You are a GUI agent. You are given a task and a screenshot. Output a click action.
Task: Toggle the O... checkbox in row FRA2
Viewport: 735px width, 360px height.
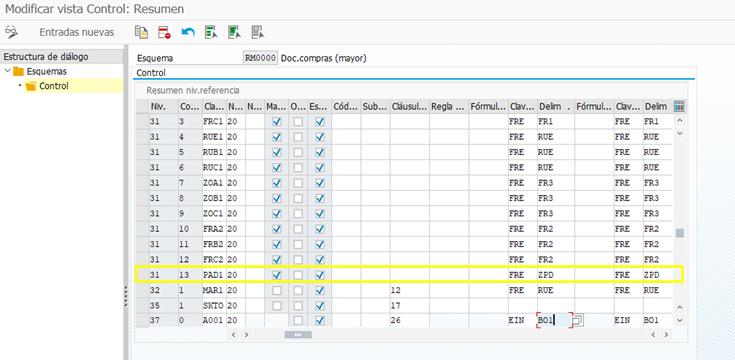click(x=298, y=229)
